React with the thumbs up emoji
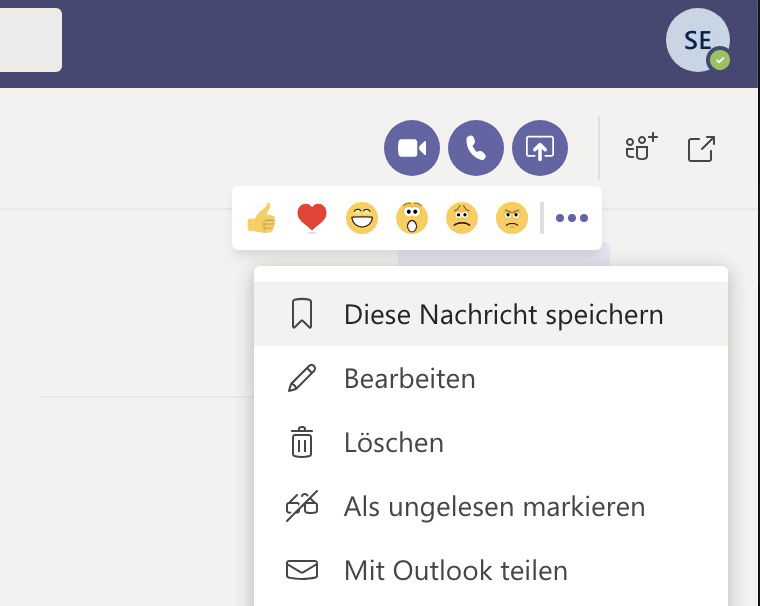 tap(261, 218)
